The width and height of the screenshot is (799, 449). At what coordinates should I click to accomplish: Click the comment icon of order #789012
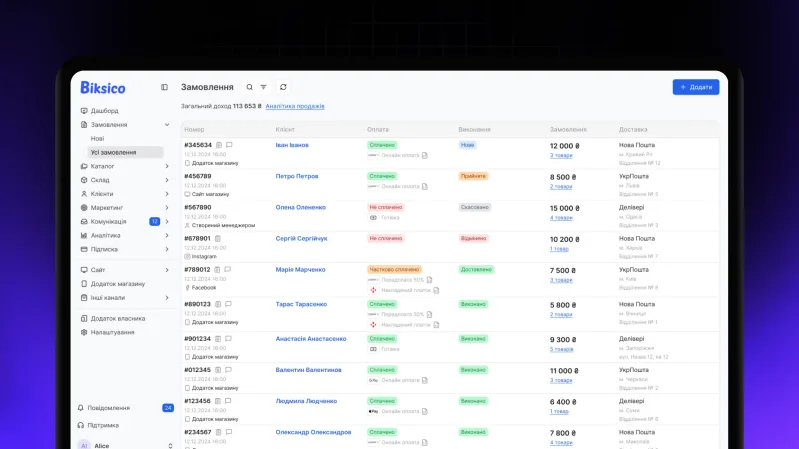pos(228,270)
